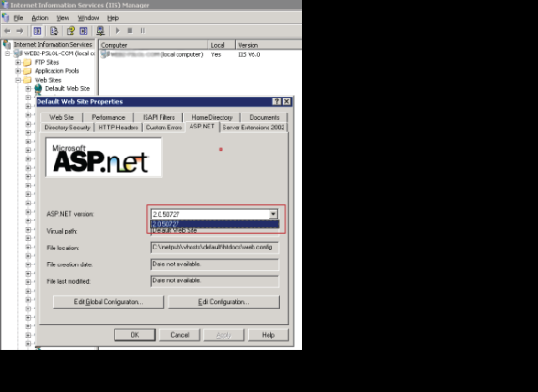This screenshot has height=392, width=538.
Task: Go forward using the toolbar Forward arrow
Action: coord(20,31)
